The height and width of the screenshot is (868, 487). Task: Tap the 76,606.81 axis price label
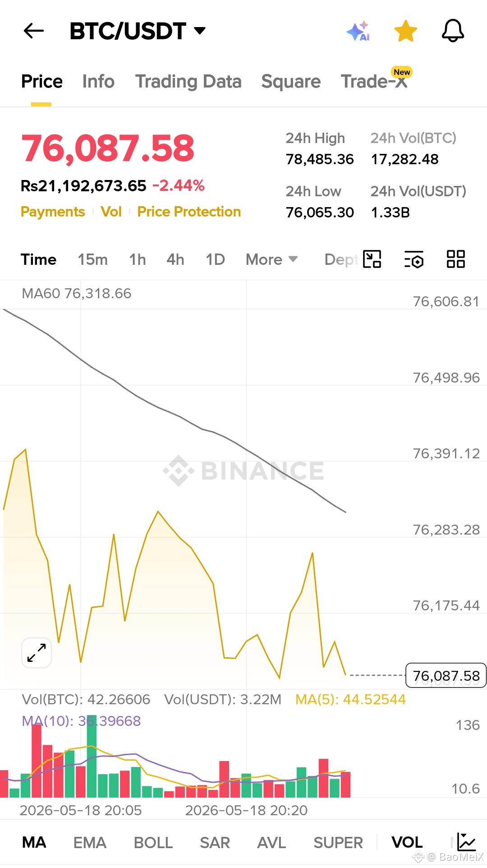(446, 301)
